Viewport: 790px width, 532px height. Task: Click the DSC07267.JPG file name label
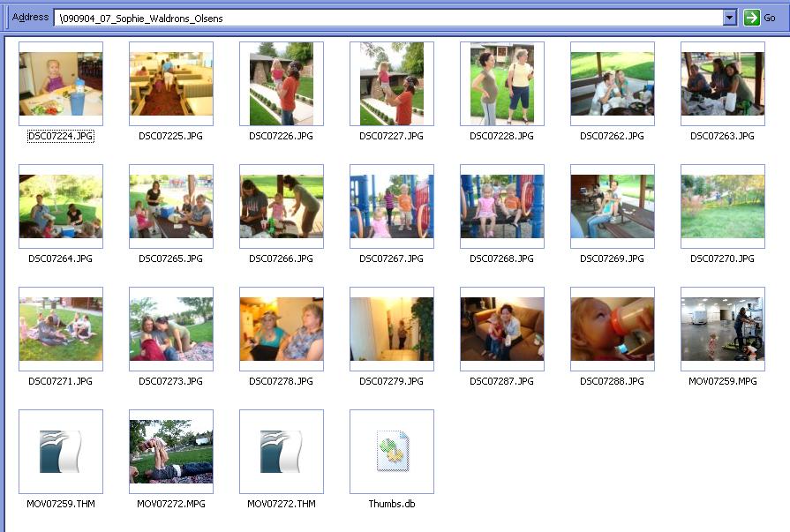(x=392, y=259)
